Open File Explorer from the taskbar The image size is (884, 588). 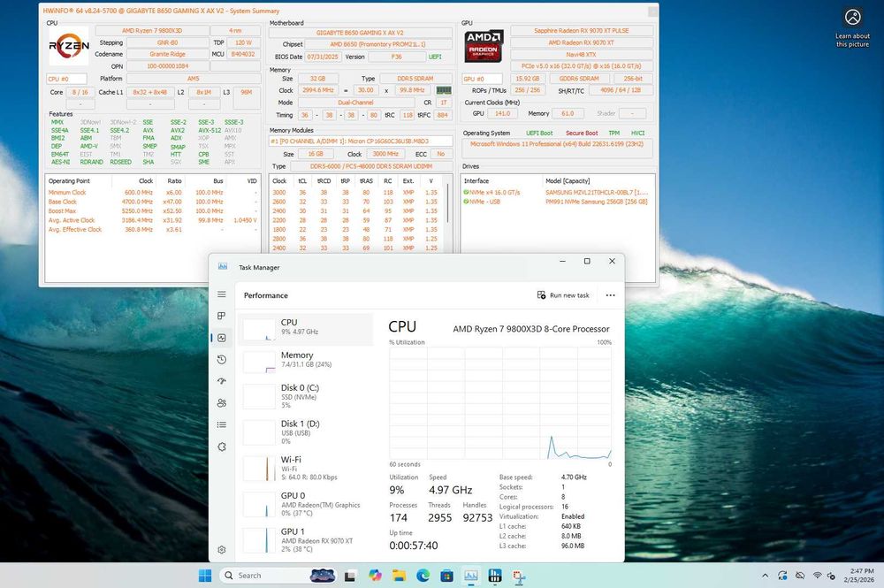pos(400,576)
